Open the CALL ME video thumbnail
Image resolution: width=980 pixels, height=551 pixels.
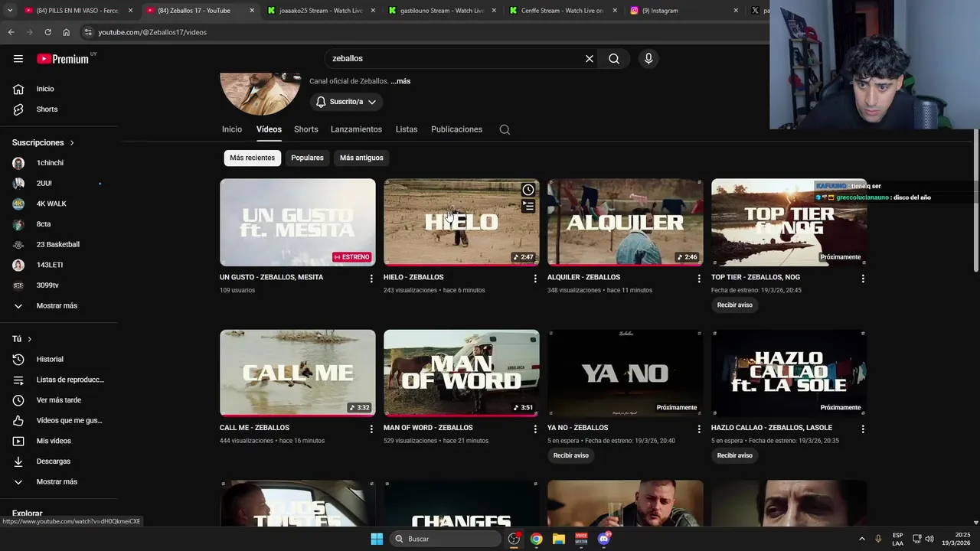[x=298, y=373]
